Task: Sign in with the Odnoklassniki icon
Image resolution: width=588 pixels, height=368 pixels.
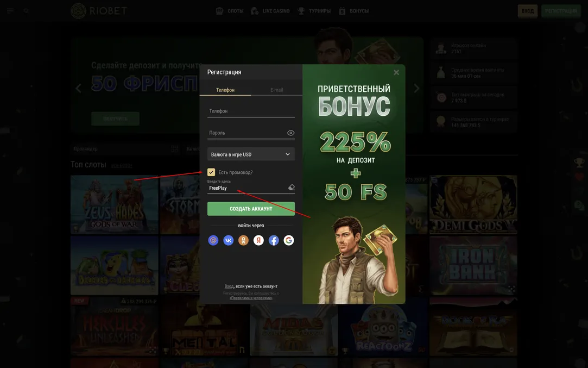Action: [244, 240]
